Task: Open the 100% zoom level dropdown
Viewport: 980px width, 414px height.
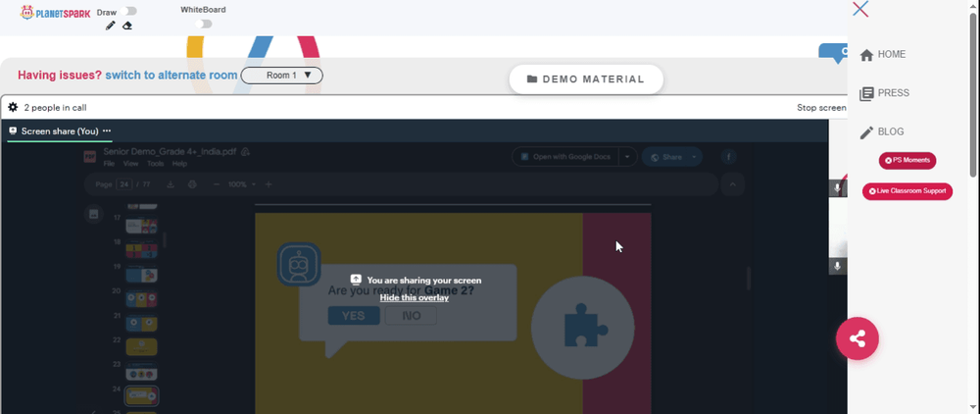Action: (242, 184)
